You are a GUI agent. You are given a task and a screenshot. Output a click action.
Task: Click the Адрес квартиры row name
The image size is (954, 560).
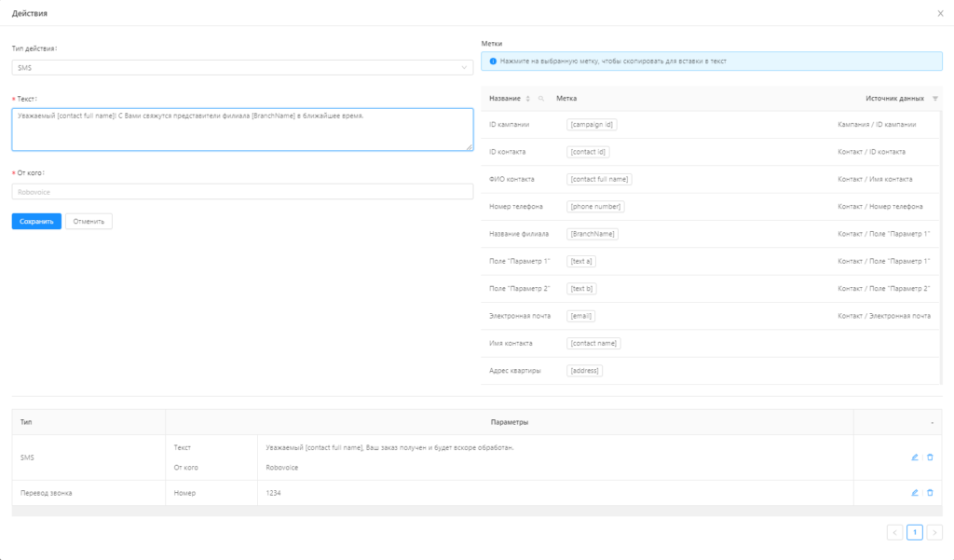coord(514,371)
